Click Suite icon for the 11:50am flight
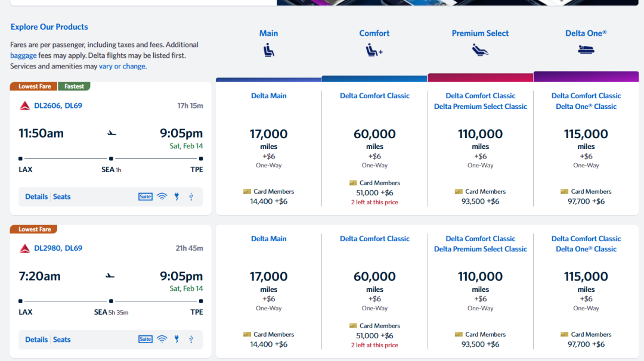The width and height of the screenshot is (644, 361). tap(145, 197)
